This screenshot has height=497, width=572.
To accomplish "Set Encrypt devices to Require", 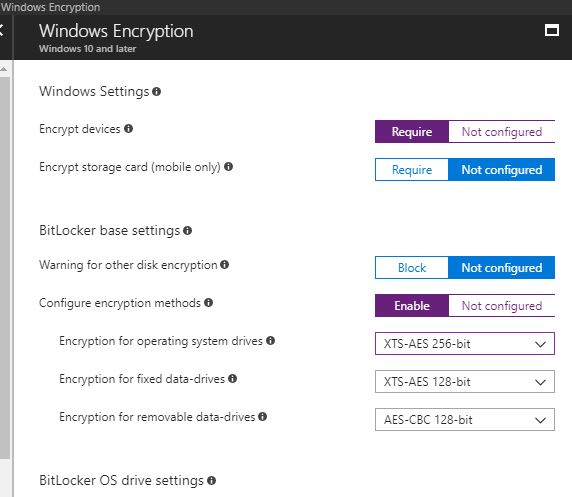I will coord(412,132).
